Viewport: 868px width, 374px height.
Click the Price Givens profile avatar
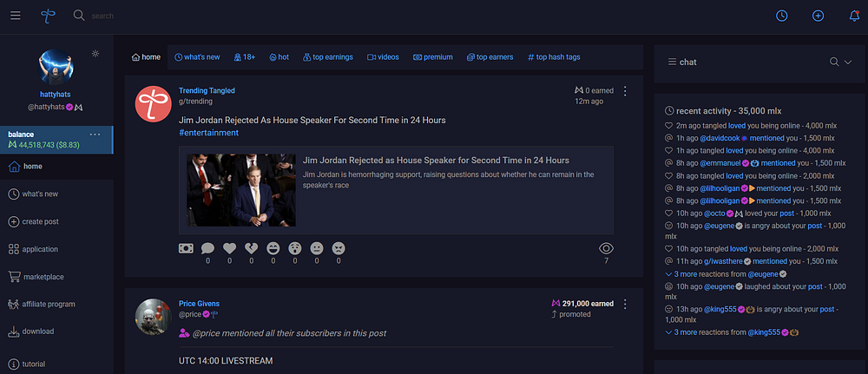tap(154, 317)
